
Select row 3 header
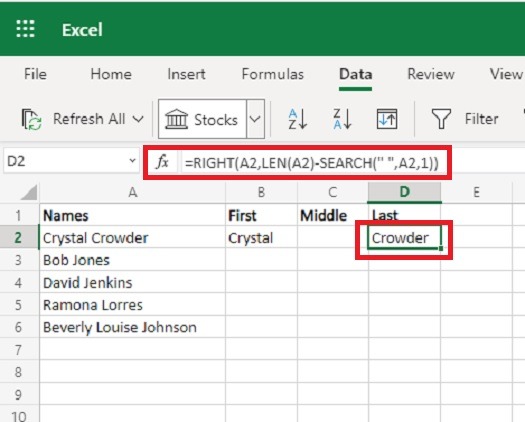19,260
